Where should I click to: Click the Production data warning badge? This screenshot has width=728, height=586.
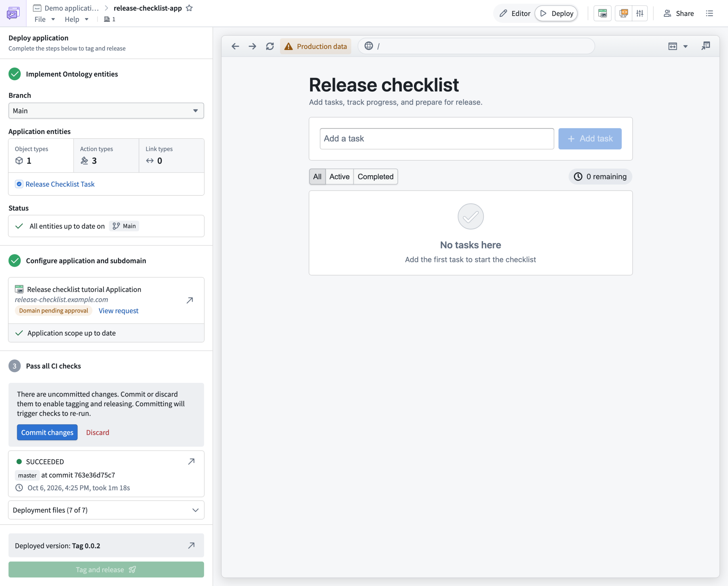[x=315, y=46]
